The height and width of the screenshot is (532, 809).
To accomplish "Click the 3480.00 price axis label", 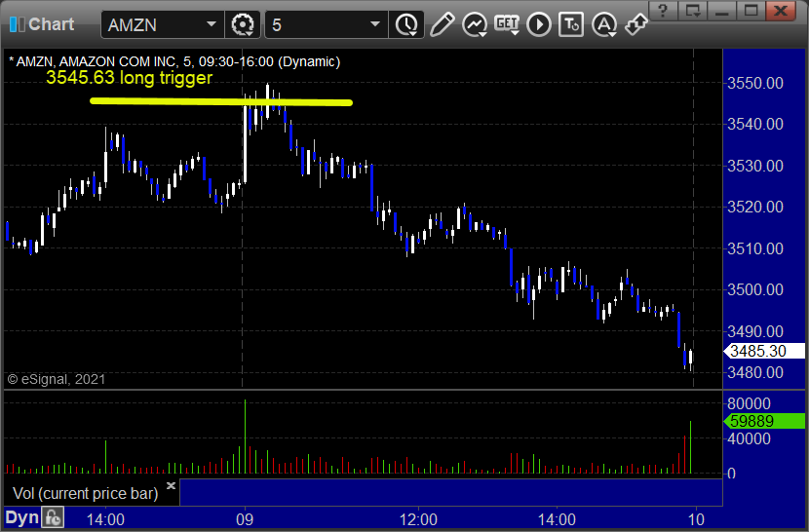I will (754, 372).
